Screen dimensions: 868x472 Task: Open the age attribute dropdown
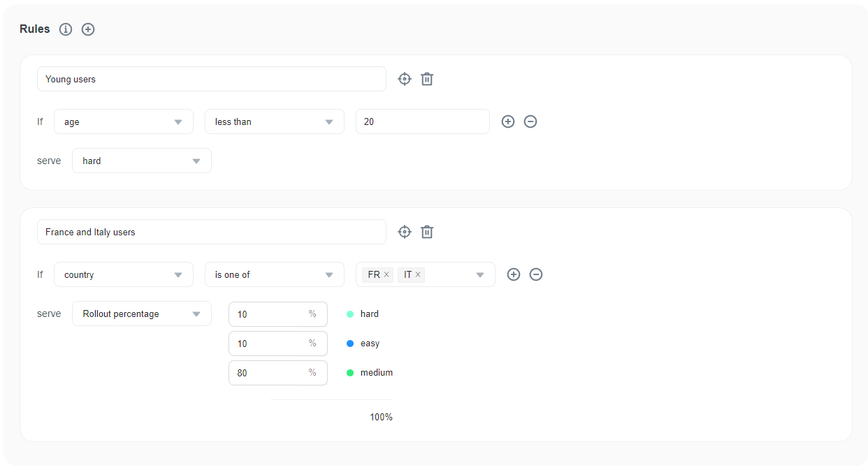123,121
